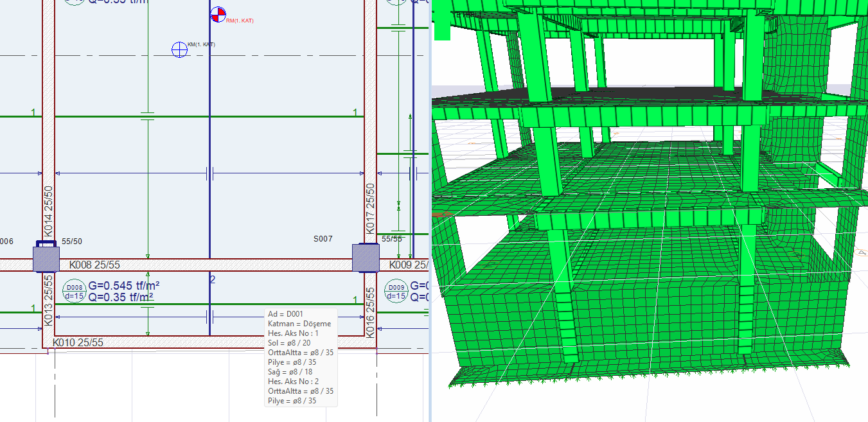Click the KM(1. KAT) mass center marker
The width and height of the screenshot is (868, 422).
pyautogui.click(x=179, y=49)
